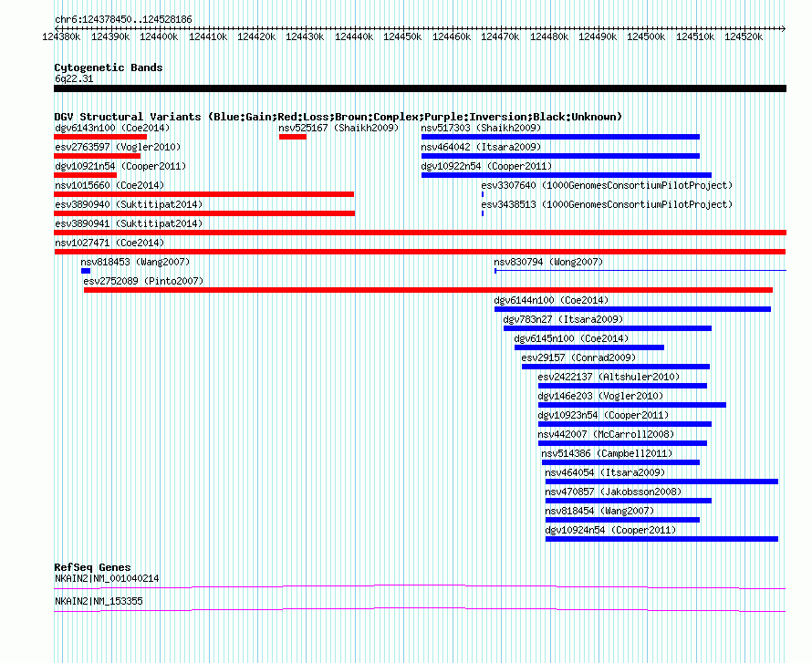Select dgv10924n54 (Cooper2011) label
Image resolution: width=812 pixels, height=663 pixels.
[x=610, y=530]
